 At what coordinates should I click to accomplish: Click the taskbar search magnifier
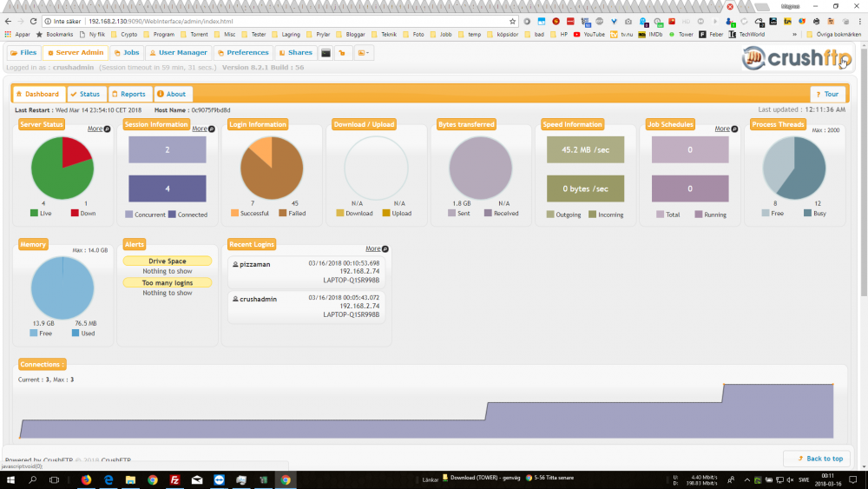pyautogui.click(x=32, y=479)
